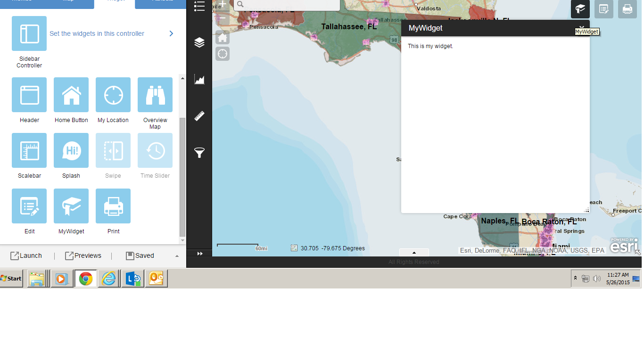Click the coordinates '30.705 -79.675 Degrees'
This screenshot has width=644, height=362.
333,248
